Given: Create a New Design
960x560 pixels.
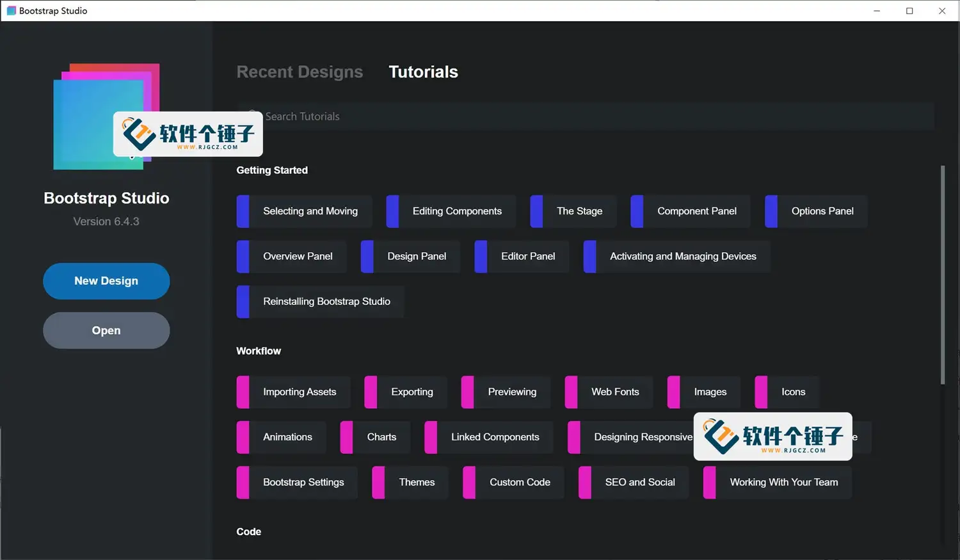Looking at the screenshot, I should point(106,281).
